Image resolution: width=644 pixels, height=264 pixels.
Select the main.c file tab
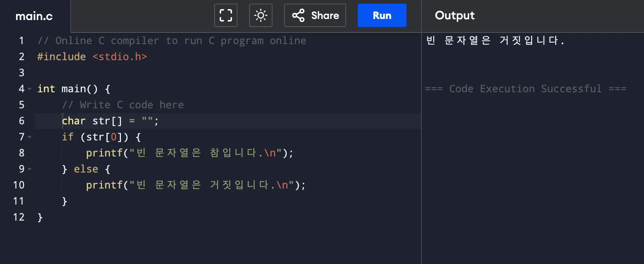click(34, 16)
